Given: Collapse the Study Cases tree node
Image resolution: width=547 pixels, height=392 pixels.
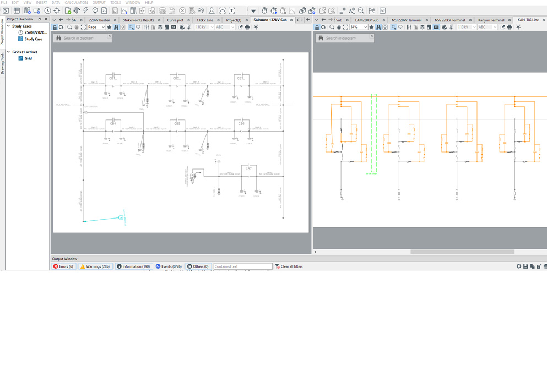Looking at the screenshot, I should click(8, 26).
